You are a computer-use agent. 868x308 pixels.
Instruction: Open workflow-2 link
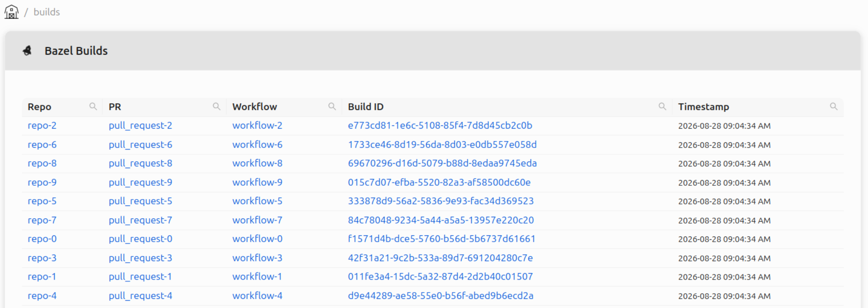click(x=258, y=125)
